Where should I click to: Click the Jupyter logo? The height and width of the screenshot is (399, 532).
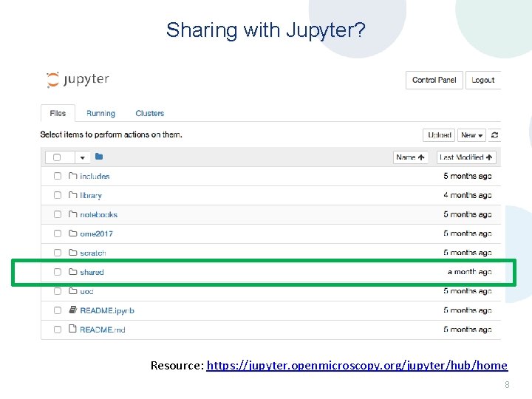(78, 80)
